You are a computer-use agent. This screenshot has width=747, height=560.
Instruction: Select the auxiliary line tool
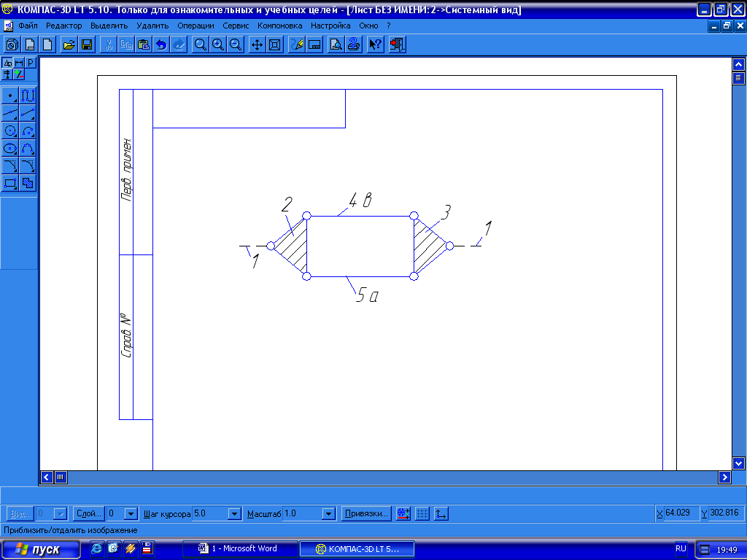pos(10,113)
